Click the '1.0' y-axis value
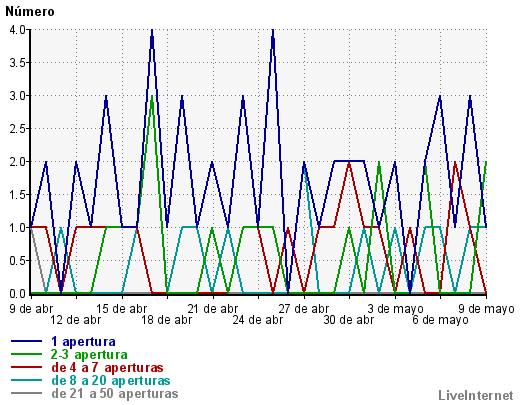The height and width of the screenshot is (405, 520). (x=18, y=228)
